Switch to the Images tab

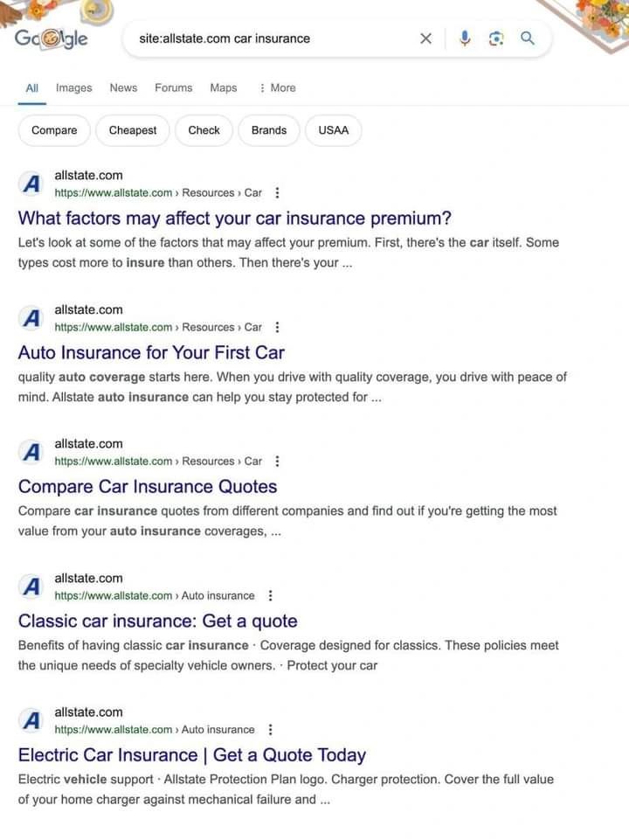tap(74, 88)
